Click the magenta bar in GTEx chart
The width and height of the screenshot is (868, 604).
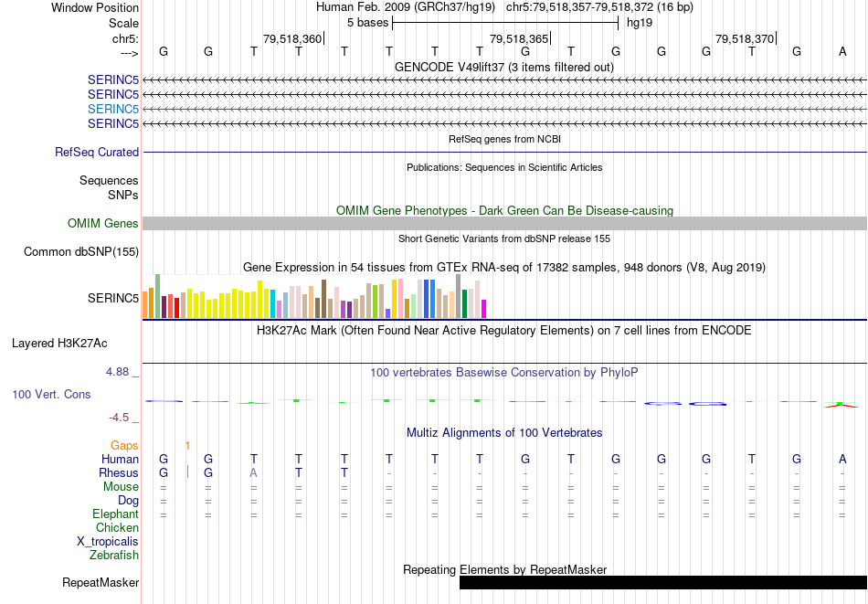484,309
